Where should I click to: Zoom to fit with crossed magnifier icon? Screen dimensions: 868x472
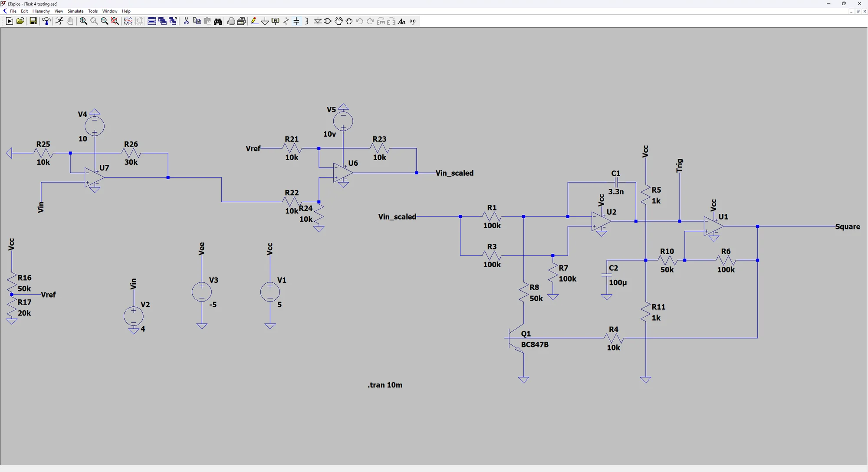(x=115, y=21)
